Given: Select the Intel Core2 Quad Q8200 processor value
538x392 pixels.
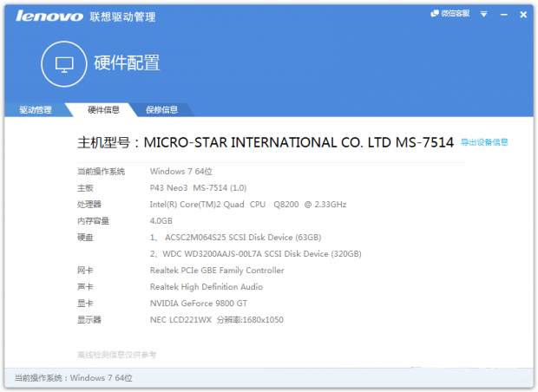Looking at the screenshot, I should point(248,205).
